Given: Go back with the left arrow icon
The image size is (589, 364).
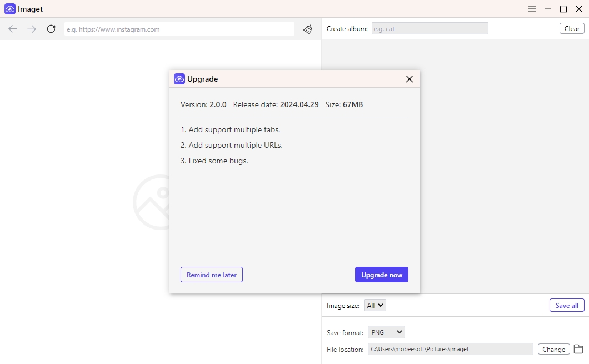Looking at the screenshot, I should tap(13, 29).
